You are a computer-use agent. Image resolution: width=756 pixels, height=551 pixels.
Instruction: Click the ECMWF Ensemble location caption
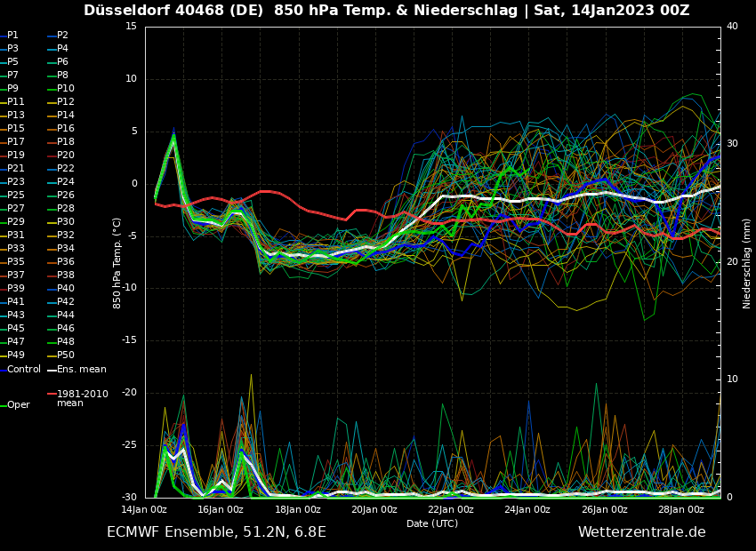(x=216, y=531)
